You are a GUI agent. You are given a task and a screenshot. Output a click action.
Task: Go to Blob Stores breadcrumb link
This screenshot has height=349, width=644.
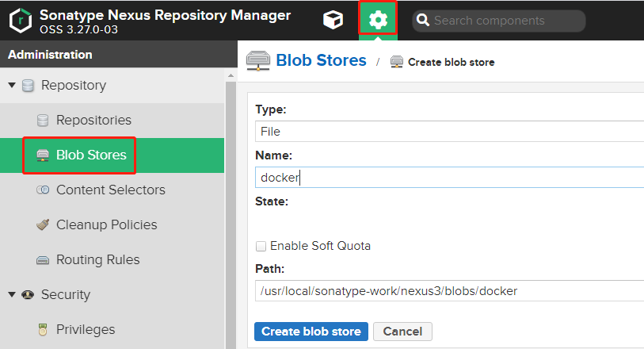pos(321,60)
